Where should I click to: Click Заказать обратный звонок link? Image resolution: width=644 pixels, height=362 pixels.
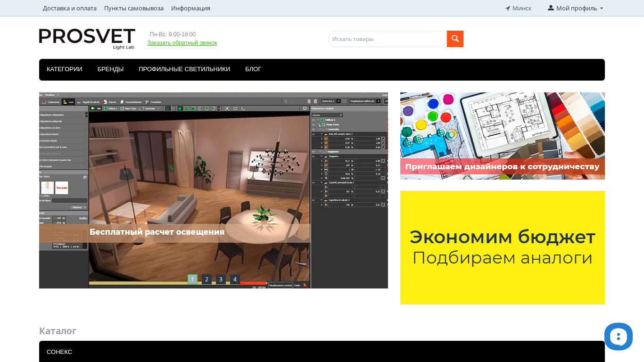tap(182, 43)
